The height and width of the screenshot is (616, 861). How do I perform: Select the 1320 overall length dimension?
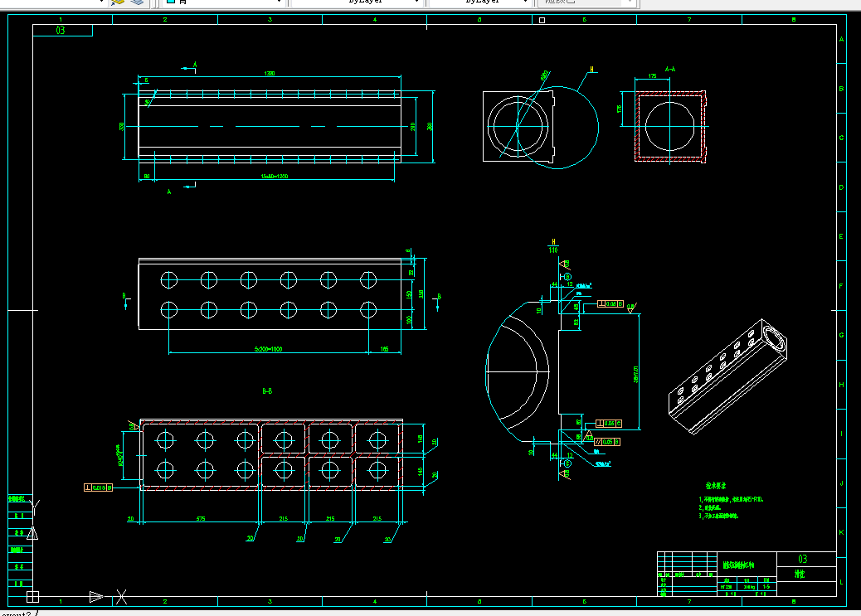point(269,73)
